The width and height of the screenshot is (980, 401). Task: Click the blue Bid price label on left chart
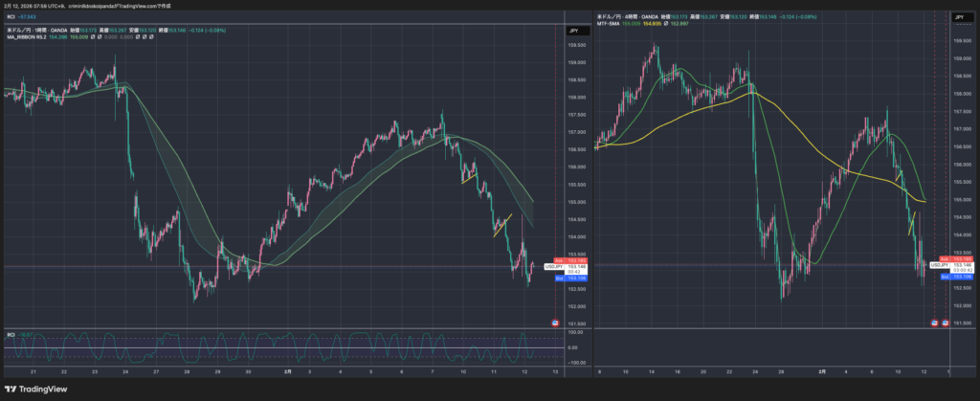pyautogui.click(x=571, y=277)
